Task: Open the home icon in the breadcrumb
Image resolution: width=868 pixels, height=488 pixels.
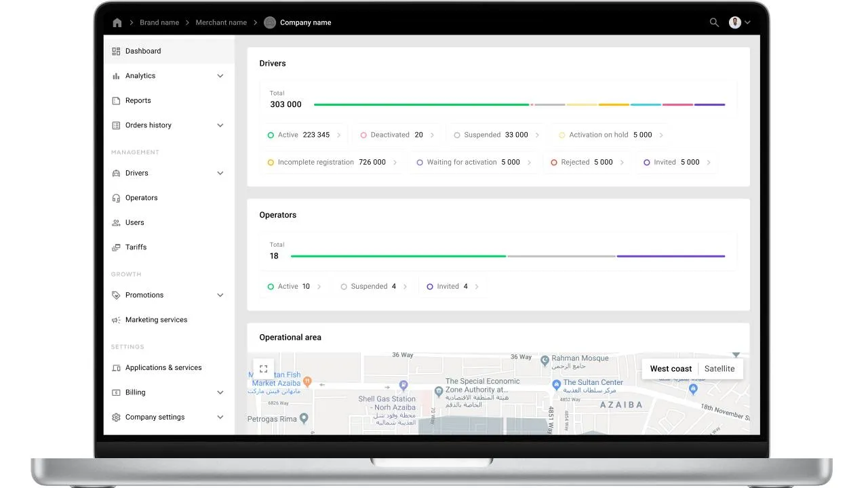Action: 117,22
